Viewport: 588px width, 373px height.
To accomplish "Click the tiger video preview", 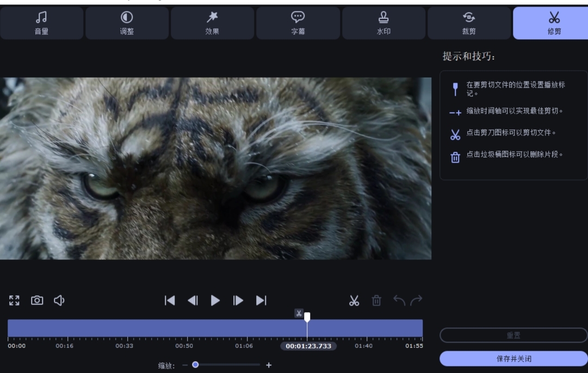I will coord(215,169).
